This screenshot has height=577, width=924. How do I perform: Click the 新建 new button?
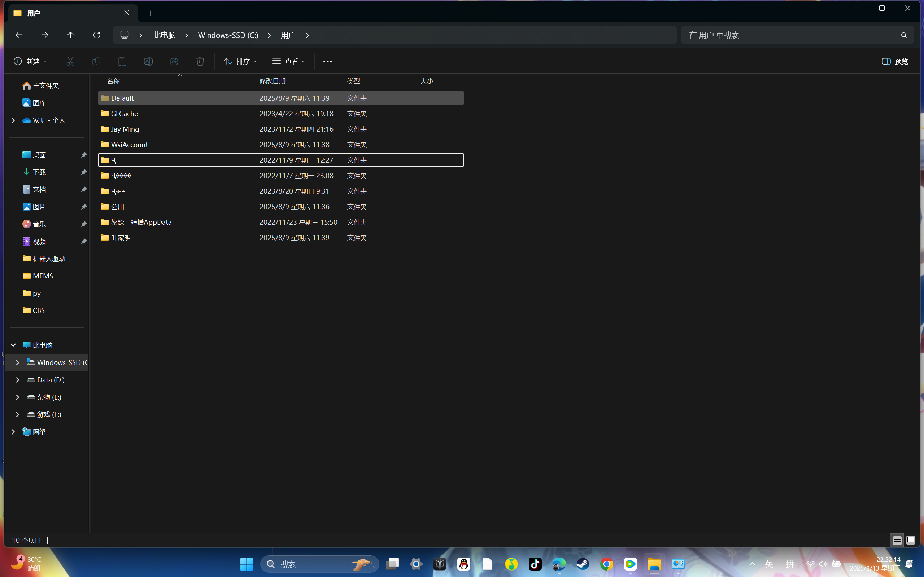(30, 61)
